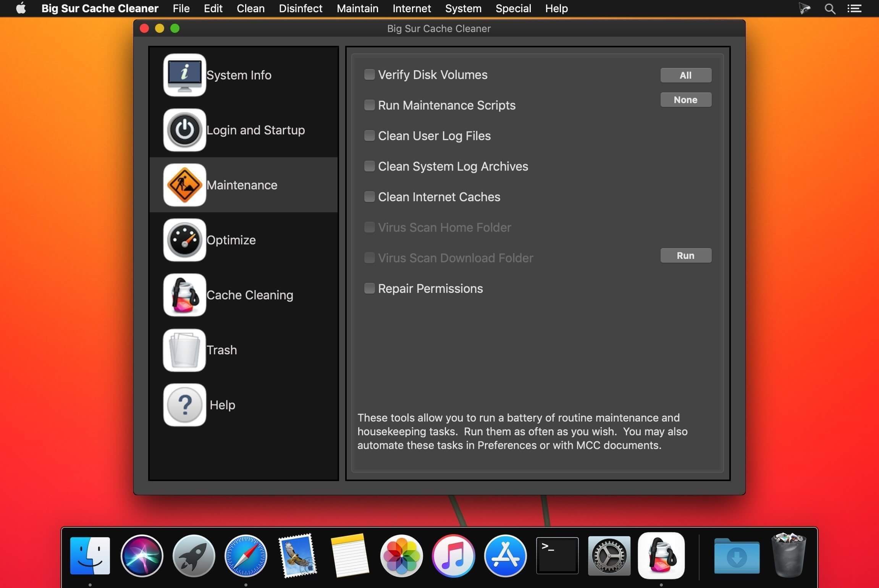Enable Verify Disk Volumes checkbox
The width and height of the screenshot is (879, 588).
[369, 74]
